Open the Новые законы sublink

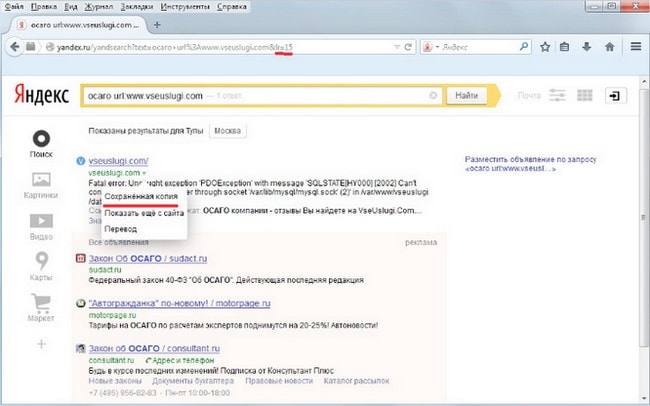tap(115, 381)
